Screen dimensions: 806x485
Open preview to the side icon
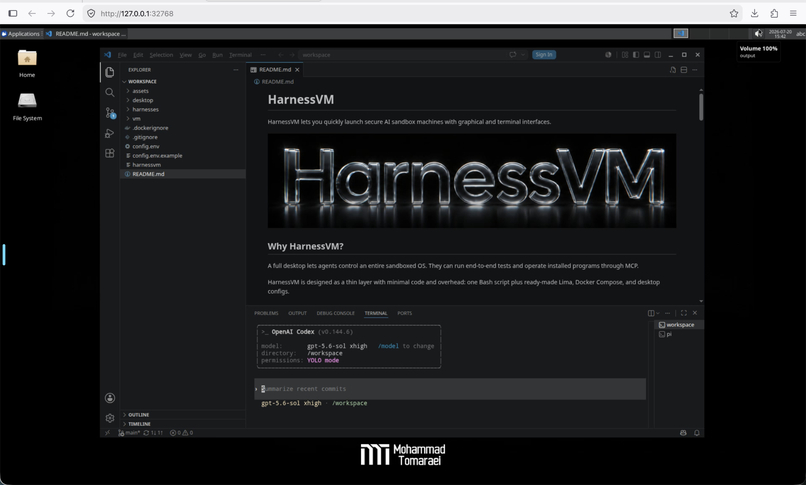click(x=672, y=70)
